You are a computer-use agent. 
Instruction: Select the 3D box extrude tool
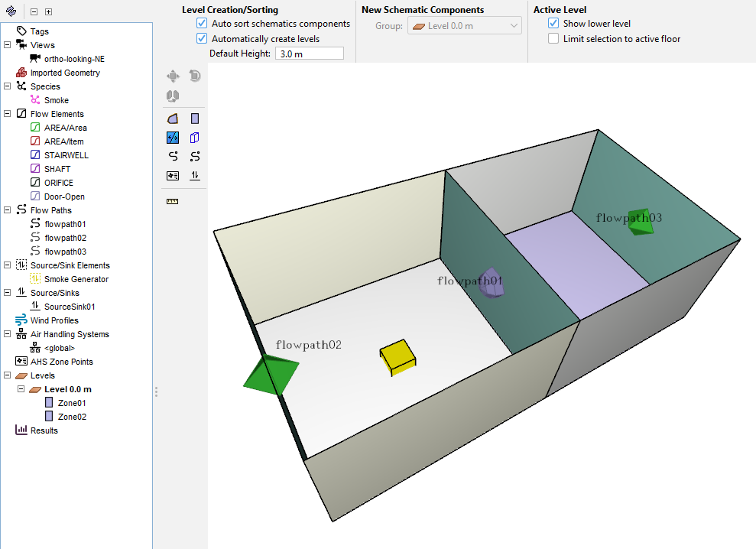pos(195,138)
